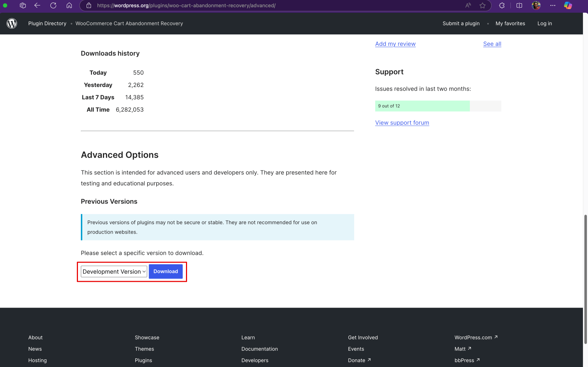View site info lock icon
The height and width of the screenshot is (367, 588).
pos(89,5)
